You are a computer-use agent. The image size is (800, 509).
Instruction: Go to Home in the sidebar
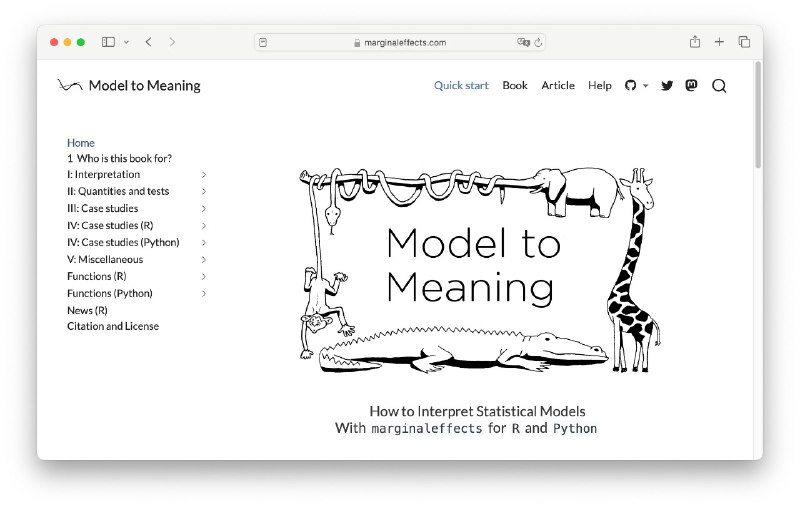click(x=81, y=143)
